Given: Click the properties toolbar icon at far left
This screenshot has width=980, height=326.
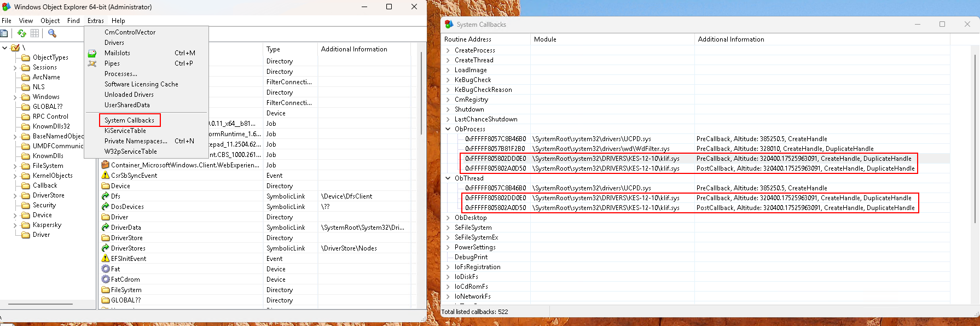Looking at the screenshot, I should 4,33.
